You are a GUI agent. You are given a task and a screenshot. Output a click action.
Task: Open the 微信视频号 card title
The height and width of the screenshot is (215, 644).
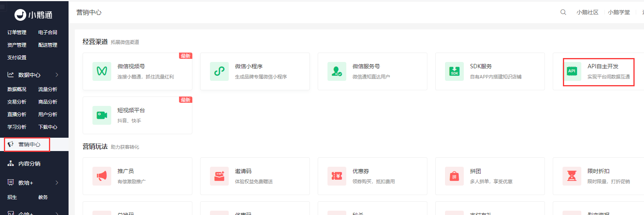[x=131, y=66]
